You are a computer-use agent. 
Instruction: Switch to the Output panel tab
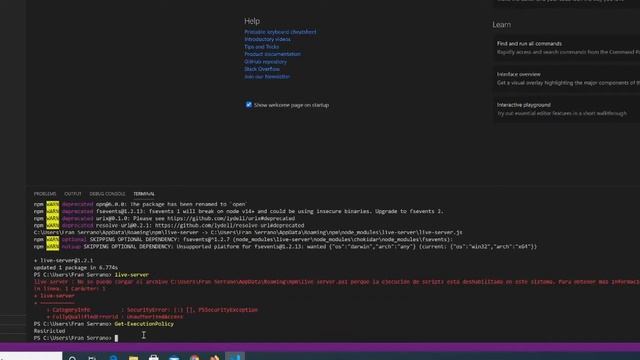coord(73,194)
